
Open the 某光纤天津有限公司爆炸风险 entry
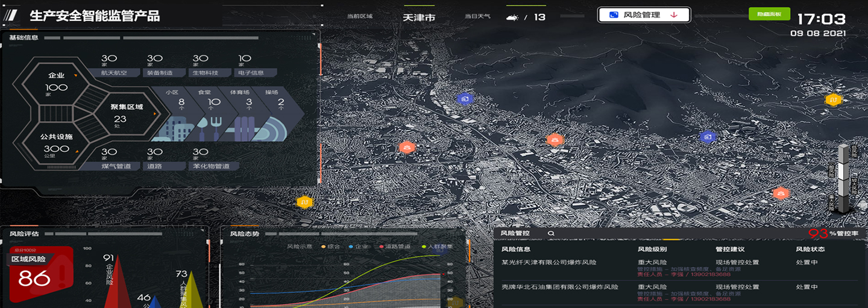pyautogui.click(x=549, y=262)
